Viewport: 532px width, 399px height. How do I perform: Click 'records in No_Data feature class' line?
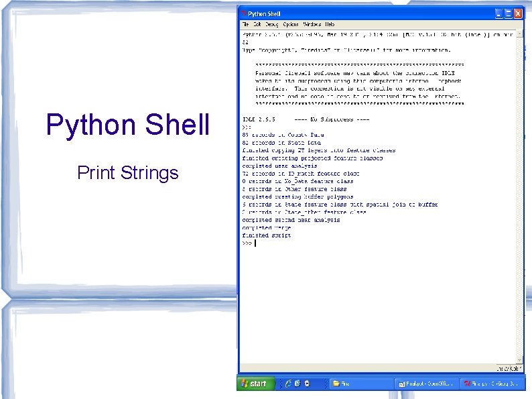[297, 181]
